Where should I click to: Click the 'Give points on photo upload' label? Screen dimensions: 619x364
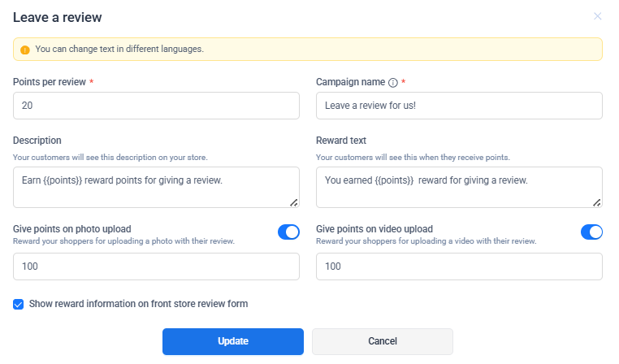pyautogui.click(x=72, y=229)
